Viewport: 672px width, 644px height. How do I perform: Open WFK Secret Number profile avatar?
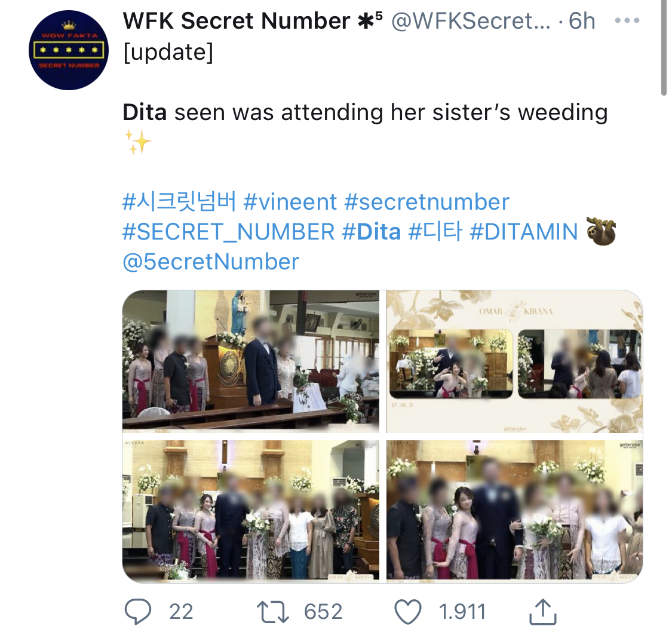[69, 50]
